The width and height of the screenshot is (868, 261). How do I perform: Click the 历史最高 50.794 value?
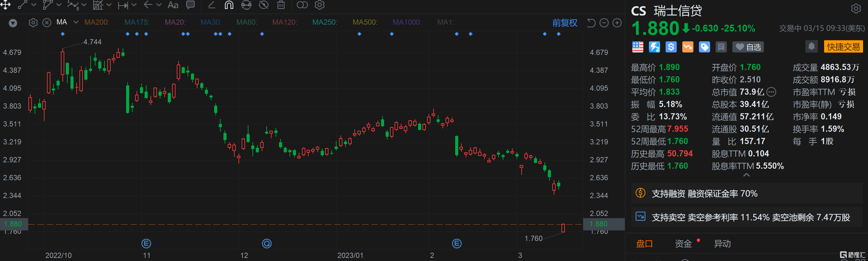pos(680,153)
